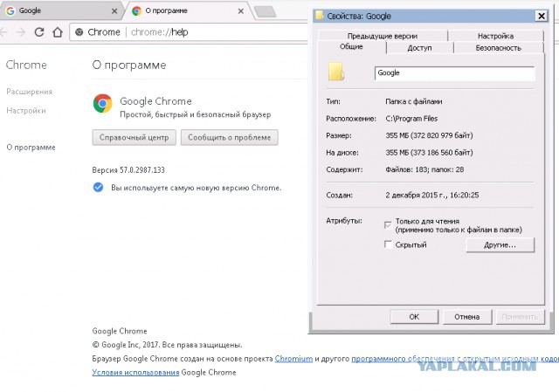This screenshot has height=392, width=559.
Task: Click the Chrome site info icon in address bar
Action: coord(79,32)
